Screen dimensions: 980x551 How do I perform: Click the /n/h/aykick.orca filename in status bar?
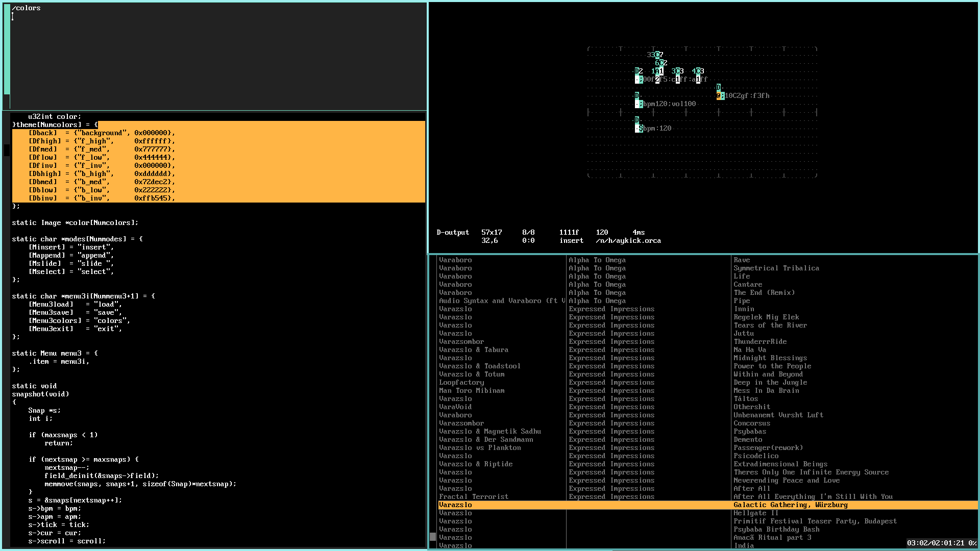pyautogui.click(x=628, y=240)
